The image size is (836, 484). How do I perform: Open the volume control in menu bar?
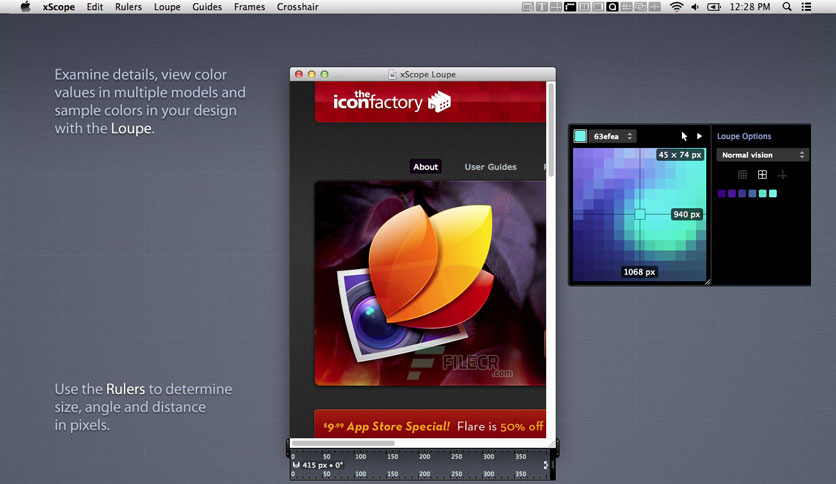pos(695,7)
